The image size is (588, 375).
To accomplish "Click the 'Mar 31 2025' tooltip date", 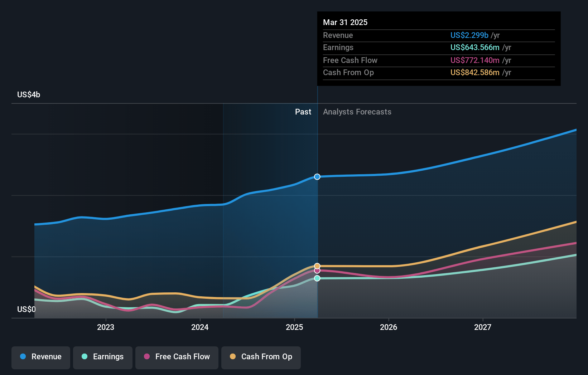I will 345,22.
